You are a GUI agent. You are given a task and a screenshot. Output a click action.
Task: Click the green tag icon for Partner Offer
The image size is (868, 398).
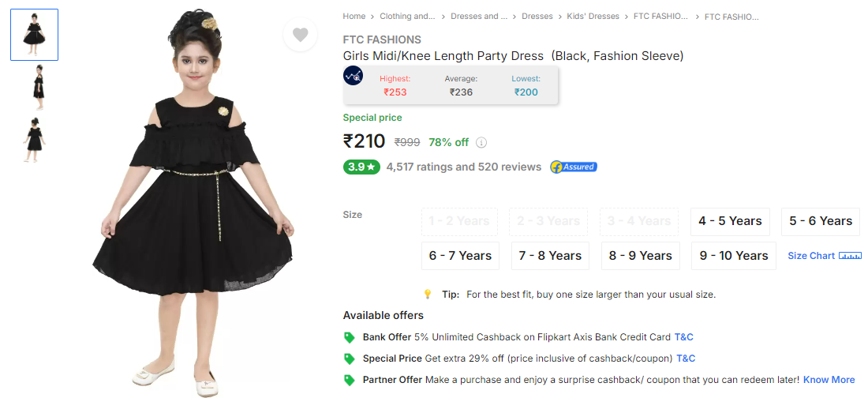(x=350, y=381)
